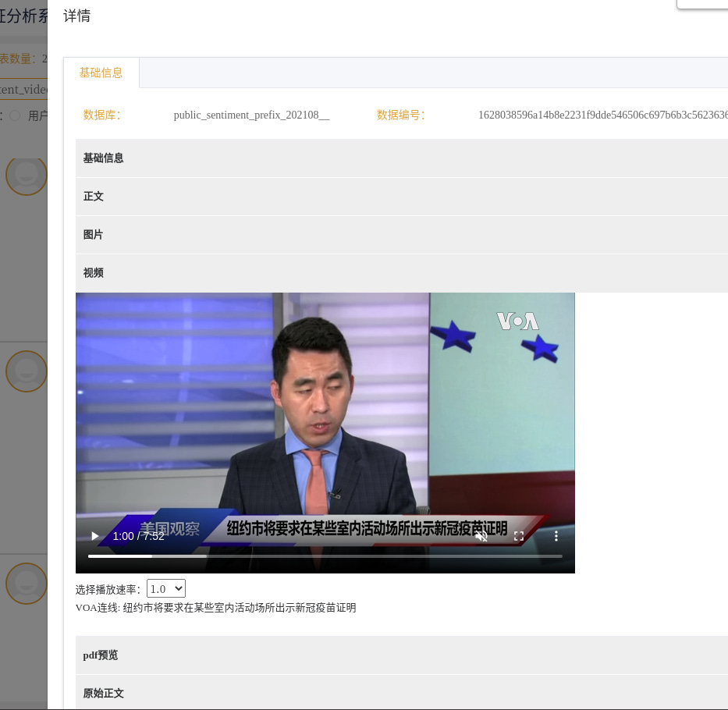728x710 pixels.
Task: Click the first user avatar in background list
Action: tap(27, 176)
